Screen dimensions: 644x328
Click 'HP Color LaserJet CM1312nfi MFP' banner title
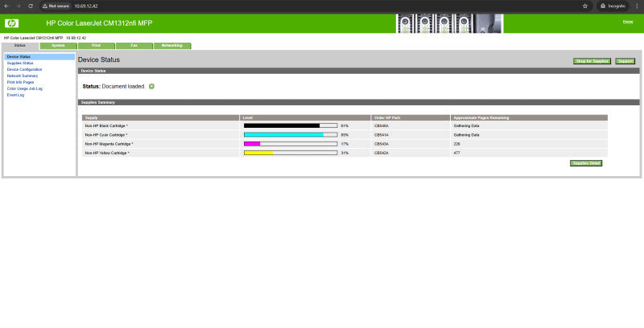(x=99, y=23)
